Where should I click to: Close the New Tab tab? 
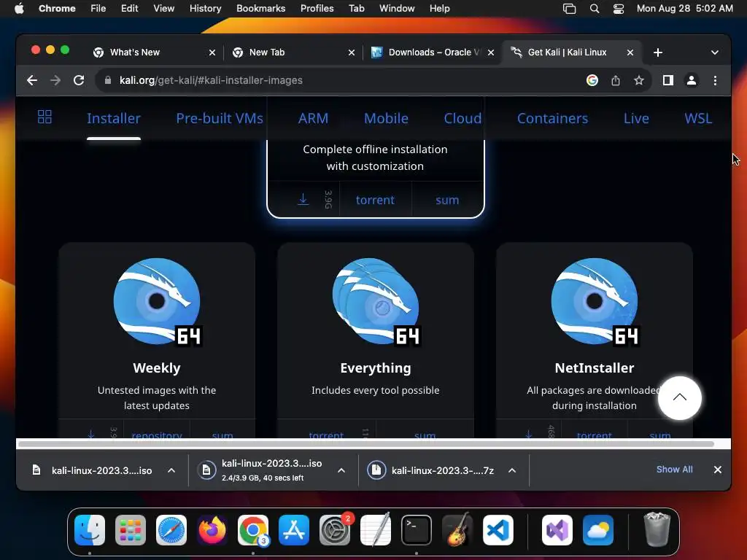[352, 52]
